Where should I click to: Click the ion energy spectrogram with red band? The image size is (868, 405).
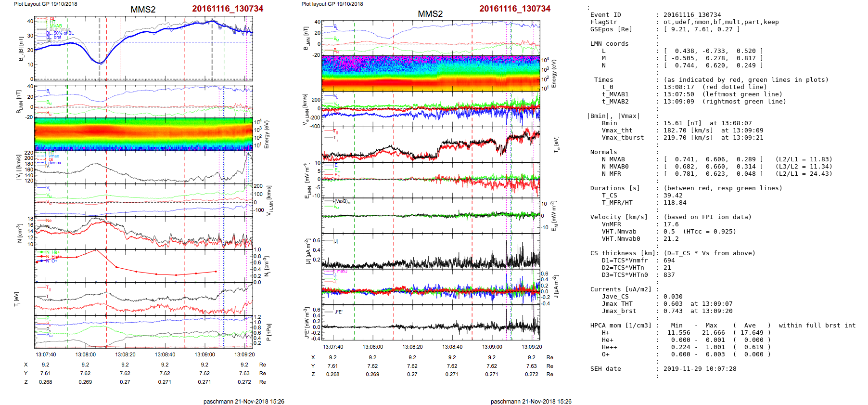(x=143, y=134)
